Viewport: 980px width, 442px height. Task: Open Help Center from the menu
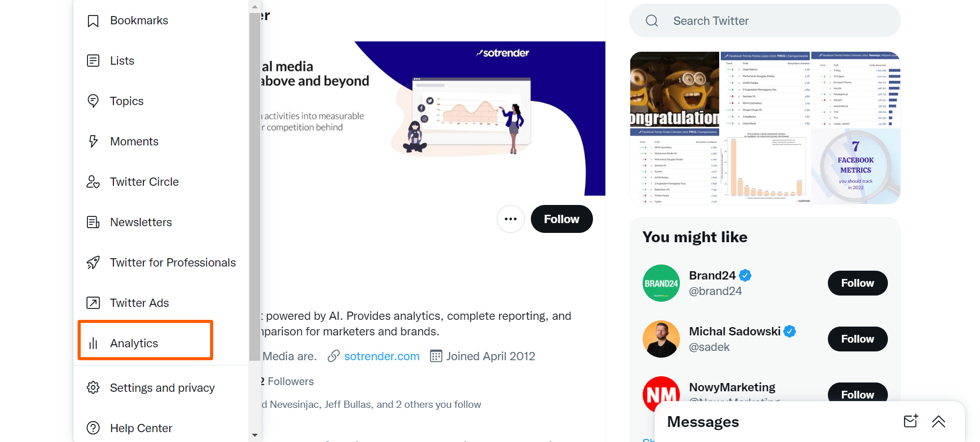[x=141, y=428]
